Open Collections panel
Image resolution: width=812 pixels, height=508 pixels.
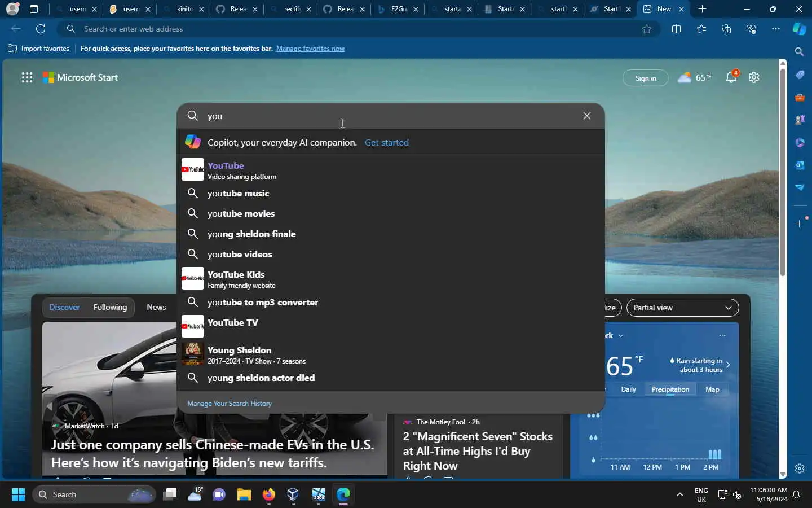(x=726, y=29)
